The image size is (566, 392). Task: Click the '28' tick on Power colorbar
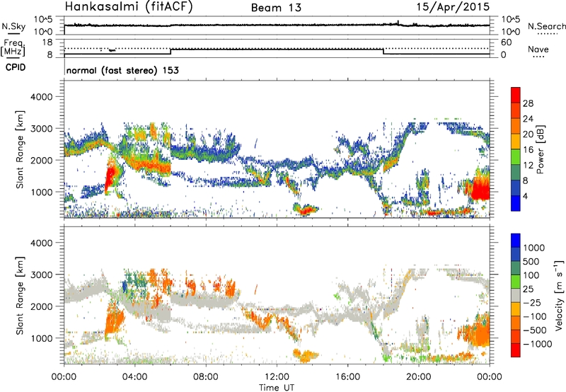[x=528, y=103]
